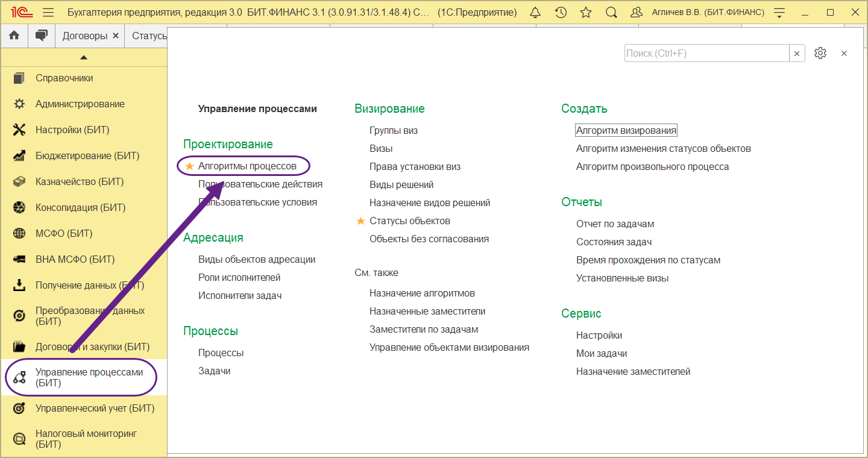Open Назначение алгоритмов
The width and height of the screenshot is (868, 458).
(x=422, y=293)
